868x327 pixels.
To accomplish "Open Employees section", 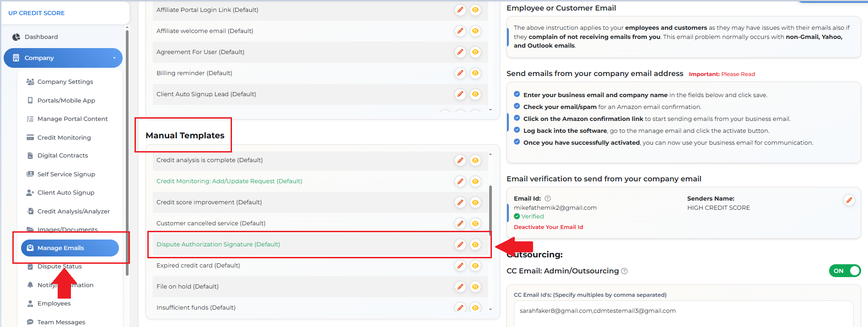I will click(x=54, y=303).
